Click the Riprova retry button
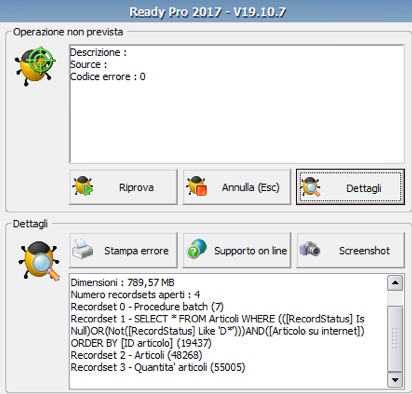The image size is (412, 394). point(123,187)
